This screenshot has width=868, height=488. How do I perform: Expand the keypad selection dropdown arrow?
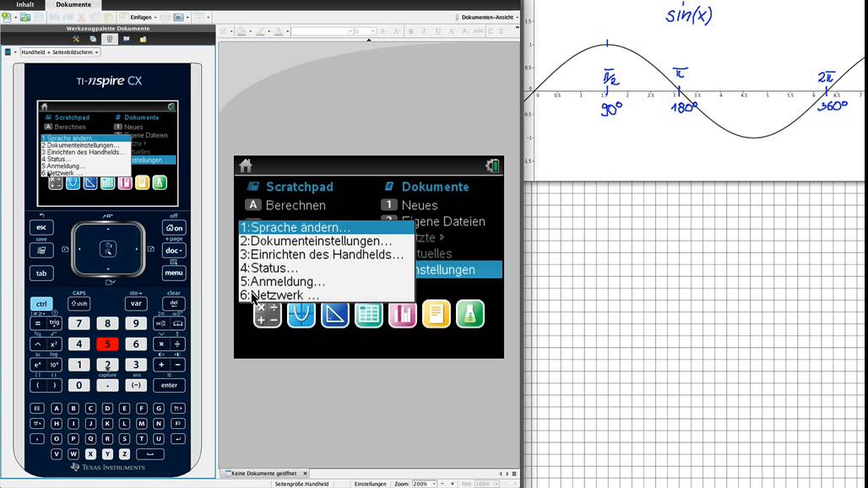pos(15,52)
